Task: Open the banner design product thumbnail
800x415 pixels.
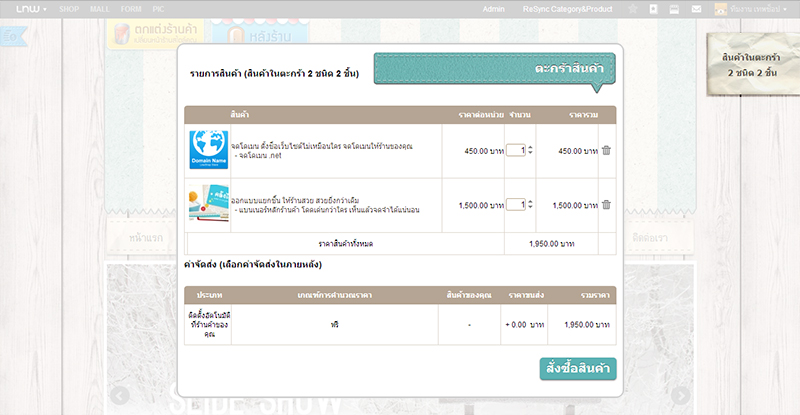Action: (209, 203)
